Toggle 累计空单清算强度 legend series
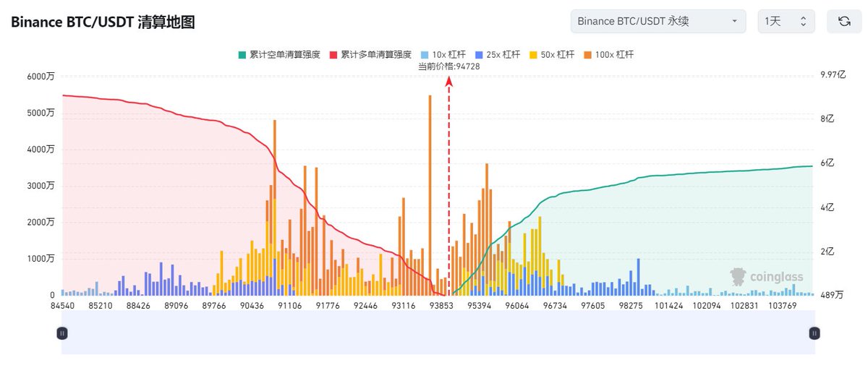This screenshot has width=868, height=365. pyautogui.click(x=281, y=54)
